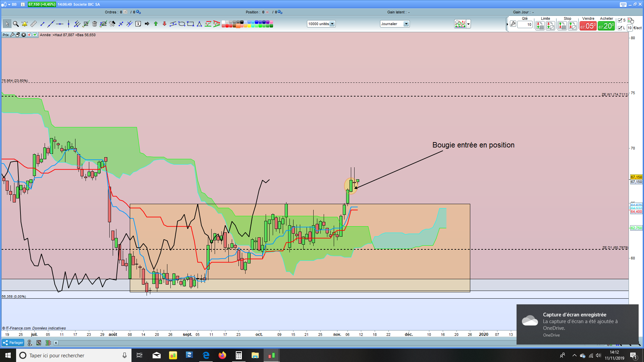644x362 pixels.
Task: Select the ruler measurement tool
Action: (x=34, y=24)
